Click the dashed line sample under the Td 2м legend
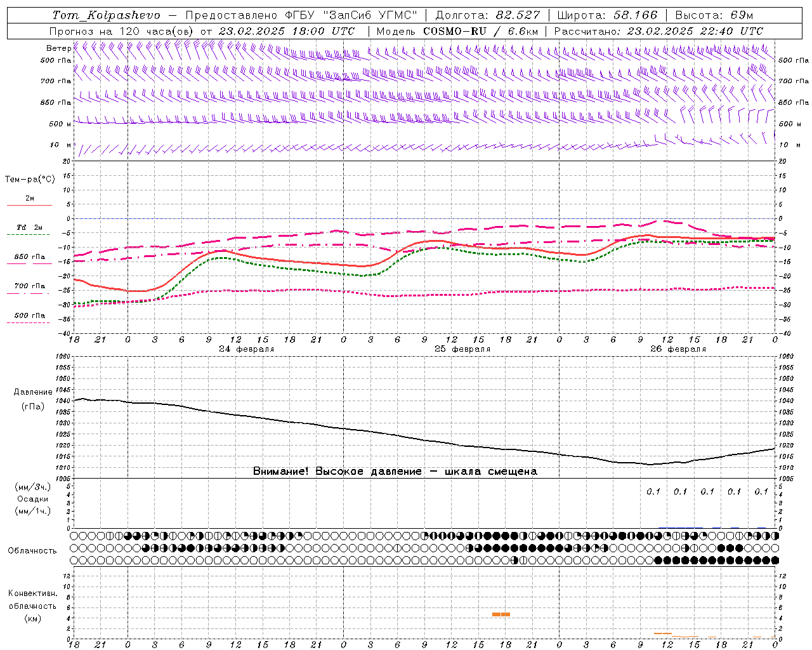 [28, 235]
